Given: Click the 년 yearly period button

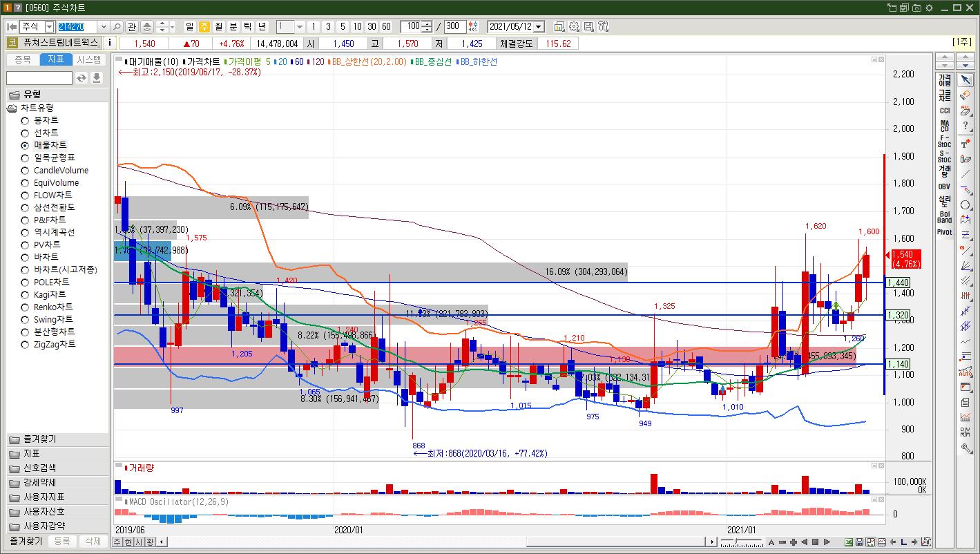Looking at the screenshot, I should click(262, 26).
